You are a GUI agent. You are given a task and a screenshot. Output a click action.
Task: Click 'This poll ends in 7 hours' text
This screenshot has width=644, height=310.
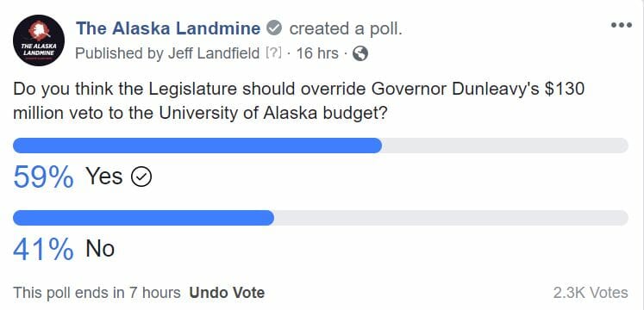[97, 293]
